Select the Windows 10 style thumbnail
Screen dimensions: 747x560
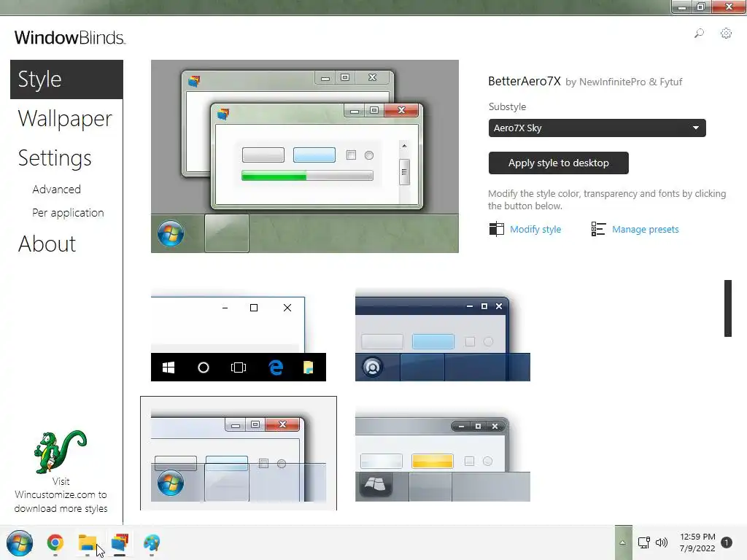pos(239,334)
